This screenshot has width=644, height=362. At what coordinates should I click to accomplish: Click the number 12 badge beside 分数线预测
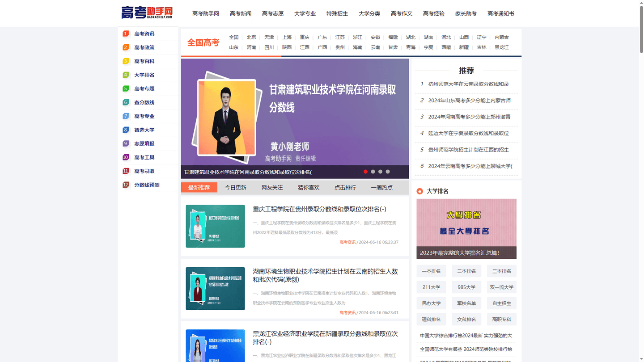pyautogui.click(x=126, y=185)
